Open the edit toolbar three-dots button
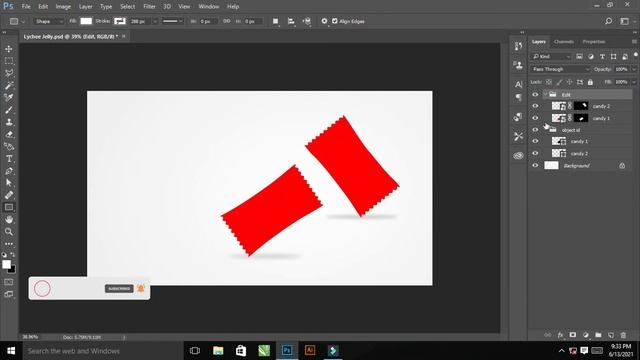640x360 pixels. point(9,244)
